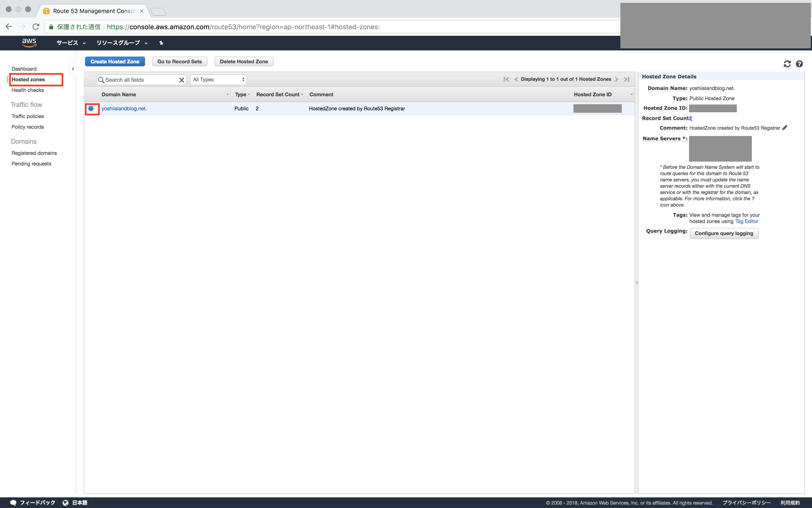Click the 'Public Hosted Zone' type value
812x508 pixels.
pos(712,98)
